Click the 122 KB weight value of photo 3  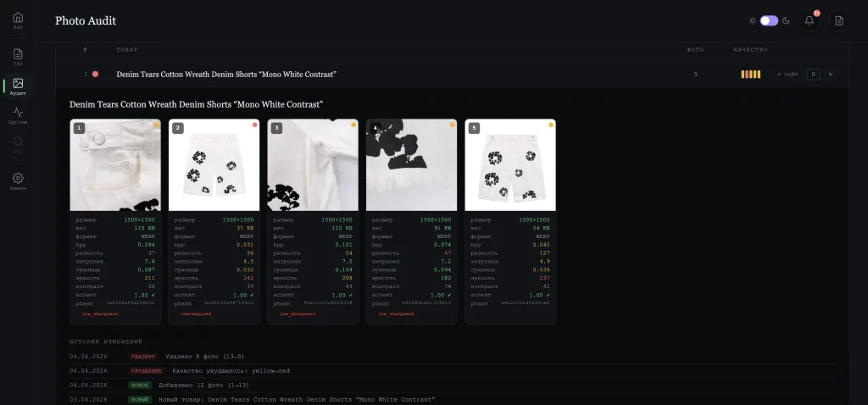(x=342, y=228)
